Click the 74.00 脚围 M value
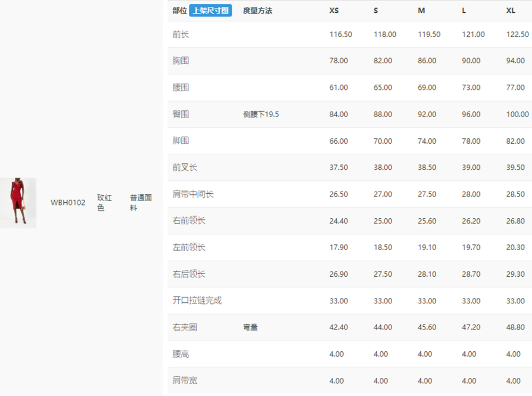 click(x=427, y=141)
